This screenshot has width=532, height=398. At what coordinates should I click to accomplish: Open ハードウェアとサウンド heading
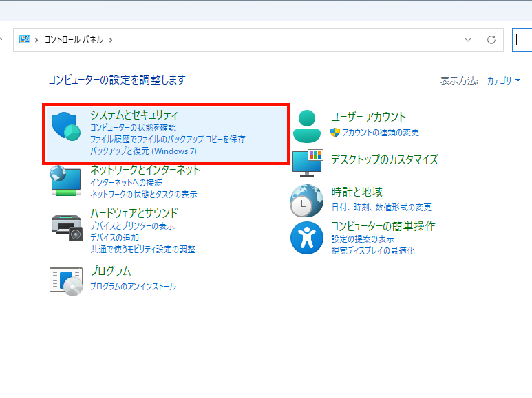coord(134,213)
